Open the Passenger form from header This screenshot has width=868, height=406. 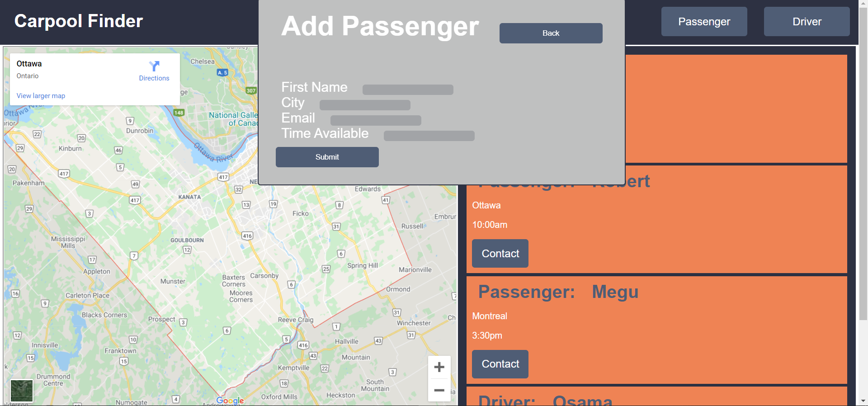[x=704, y=21]
